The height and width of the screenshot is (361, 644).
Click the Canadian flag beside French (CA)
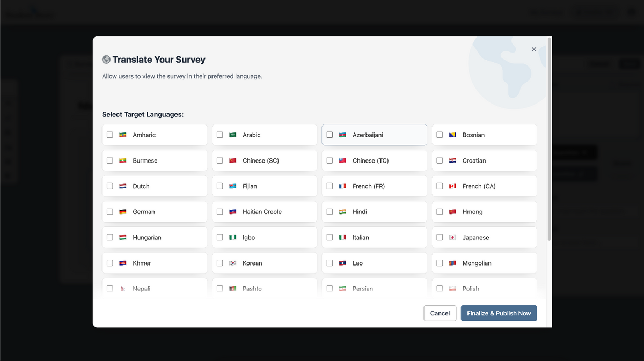point(453,186)
